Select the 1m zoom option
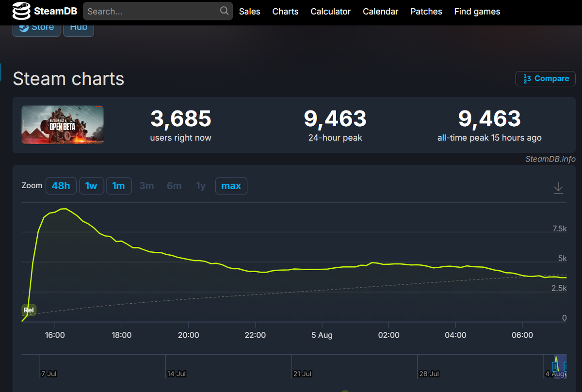 coord(119,186)
